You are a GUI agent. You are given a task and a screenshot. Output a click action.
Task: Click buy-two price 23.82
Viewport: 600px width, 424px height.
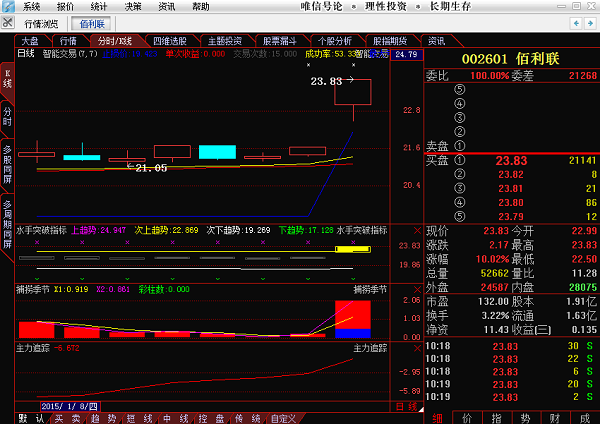pyautogui.click(x=511, y=174)
